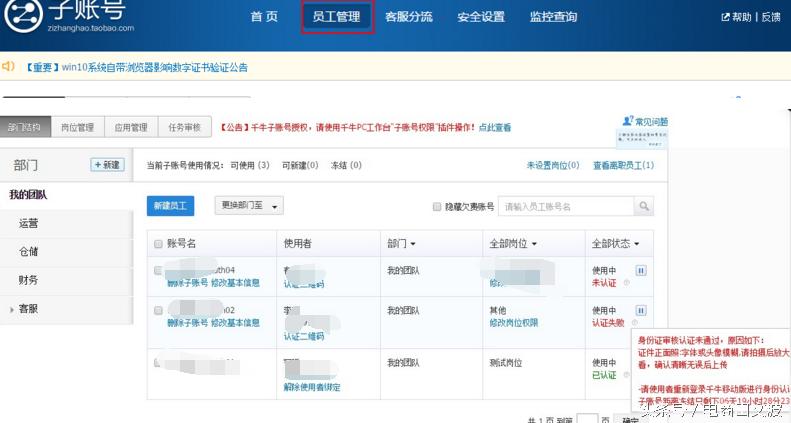Click 删除子账号 for account ending 02

188,323
